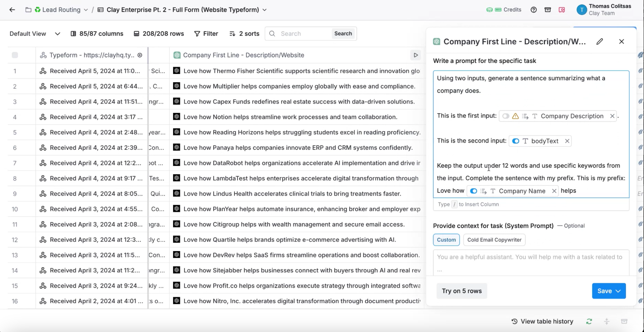Open the help question mark icon
Screen dimensions: 644x332
[x=534, y=10]
